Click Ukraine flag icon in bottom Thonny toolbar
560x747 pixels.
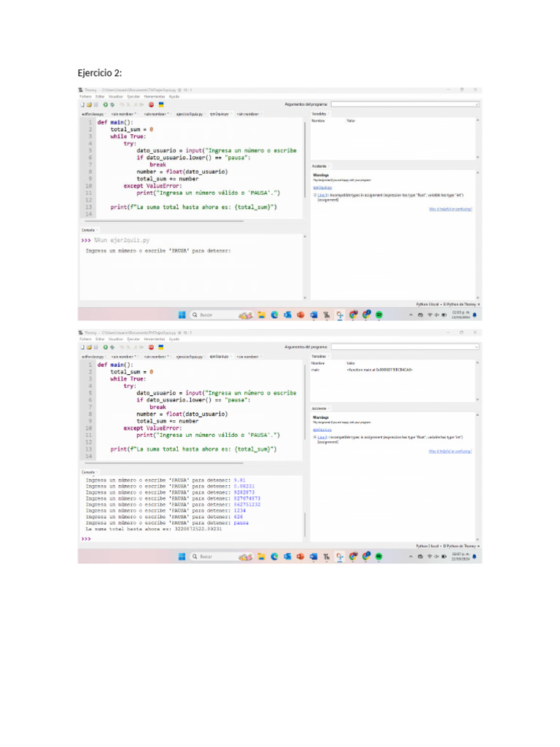pyautogui.click(x=161, y=347)
